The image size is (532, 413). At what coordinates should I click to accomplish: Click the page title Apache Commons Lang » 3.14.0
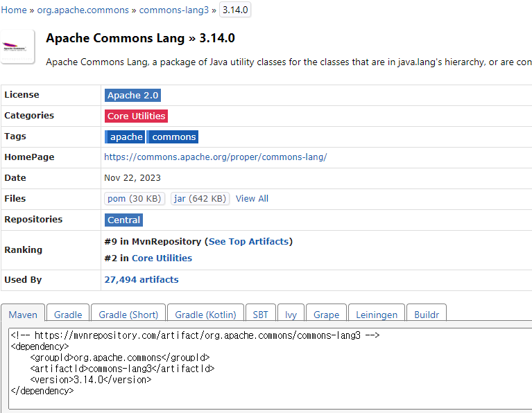coord(140,38)
